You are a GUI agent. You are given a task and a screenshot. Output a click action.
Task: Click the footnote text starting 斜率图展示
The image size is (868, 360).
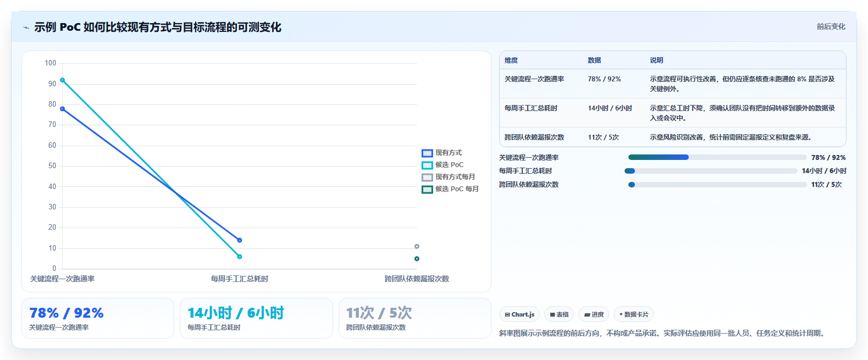click(x=663, y=333)
